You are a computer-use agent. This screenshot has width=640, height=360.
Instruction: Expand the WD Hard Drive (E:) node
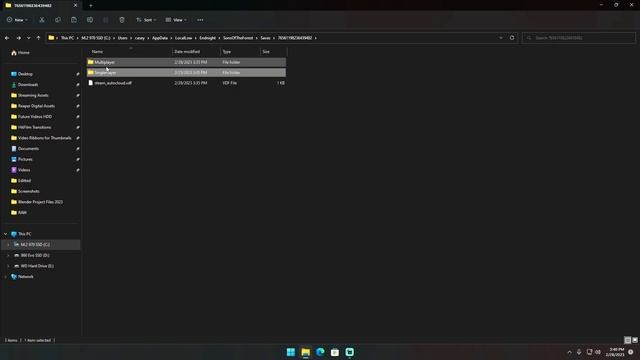pyautogui.click(x=8, y=266)
